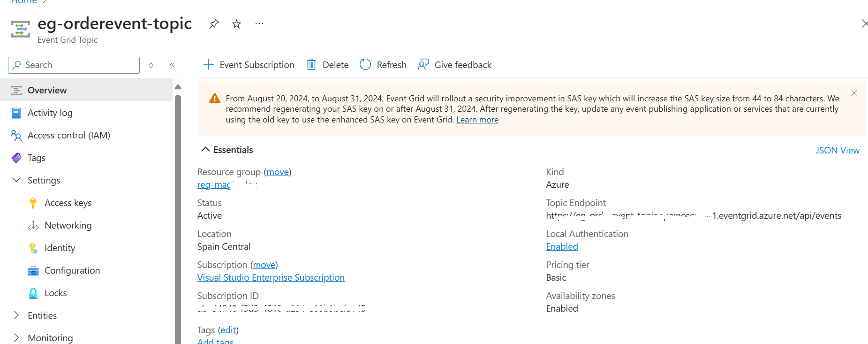This screenshot has height=344, width=868.
Task: Create a new Event Subscription
Action: pyautogui.click(x=249, y=64)
